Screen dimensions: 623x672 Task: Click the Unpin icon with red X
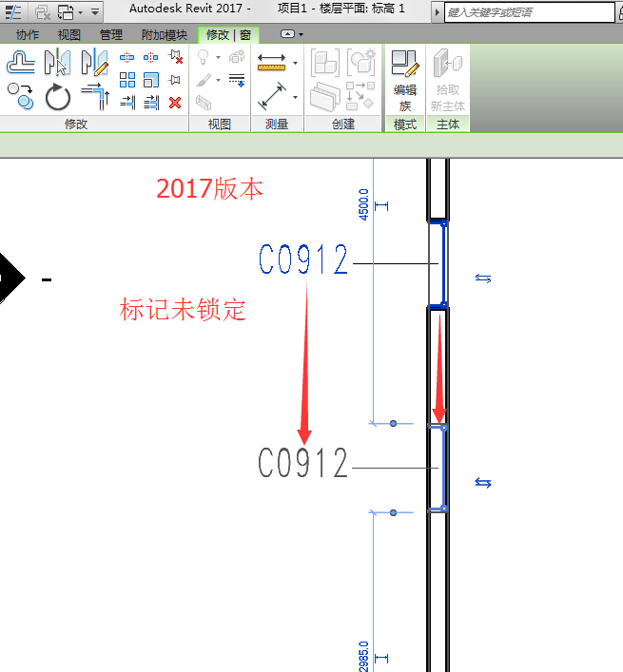175,58
